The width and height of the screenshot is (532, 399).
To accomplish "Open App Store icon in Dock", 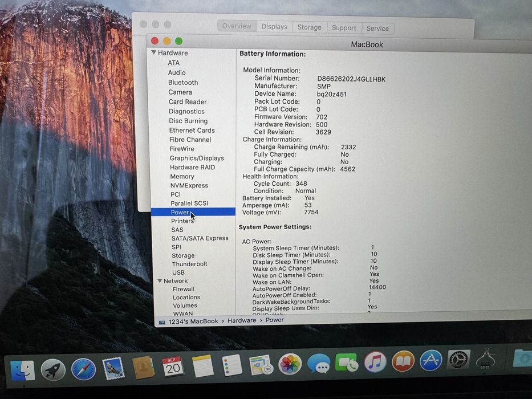I will [431, 360].
